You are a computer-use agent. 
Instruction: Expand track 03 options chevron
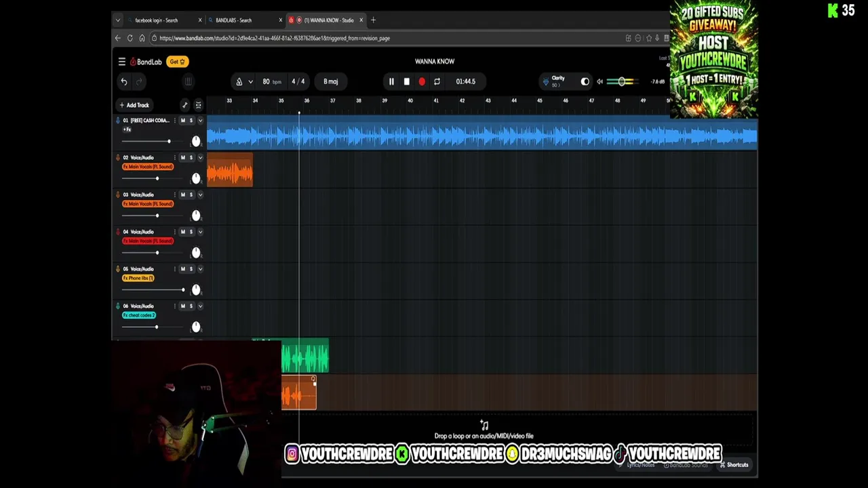[x=200, y=195]
